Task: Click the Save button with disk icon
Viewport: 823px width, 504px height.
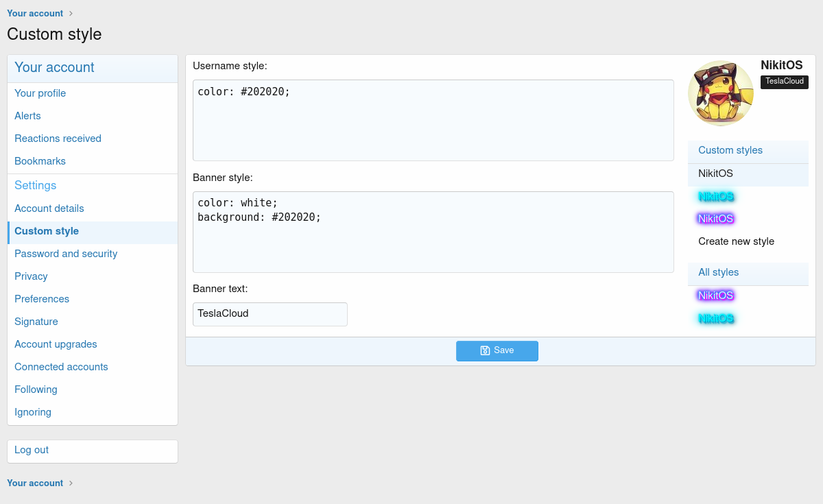Action: pyautogui.click(x=497, y=350)
